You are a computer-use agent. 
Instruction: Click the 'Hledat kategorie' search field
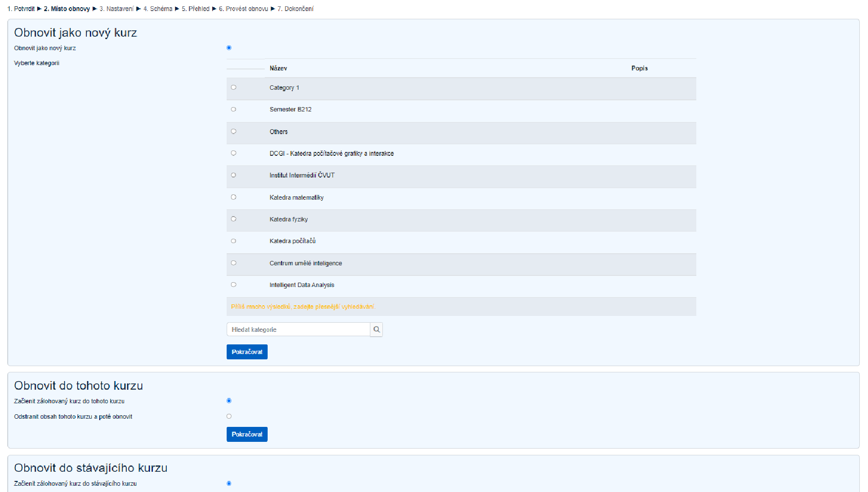click(x=298, y=329)
